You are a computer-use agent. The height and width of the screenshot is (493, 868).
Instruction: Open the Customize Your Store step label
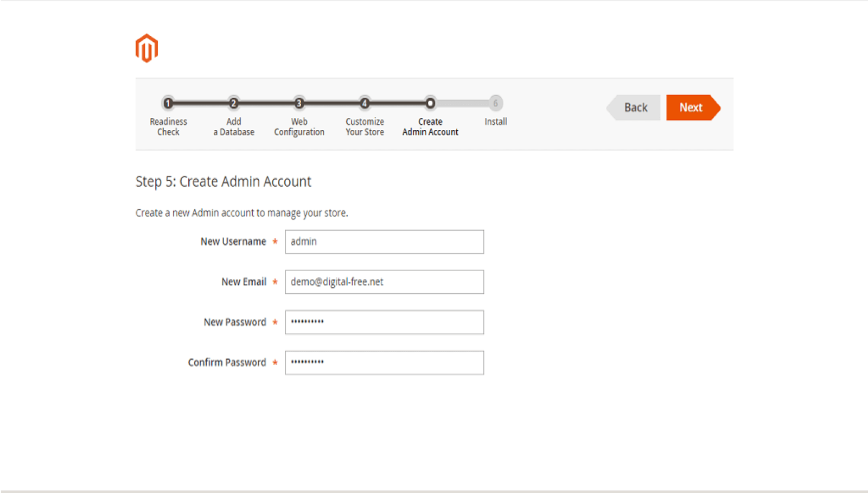(x=365, y=127)
